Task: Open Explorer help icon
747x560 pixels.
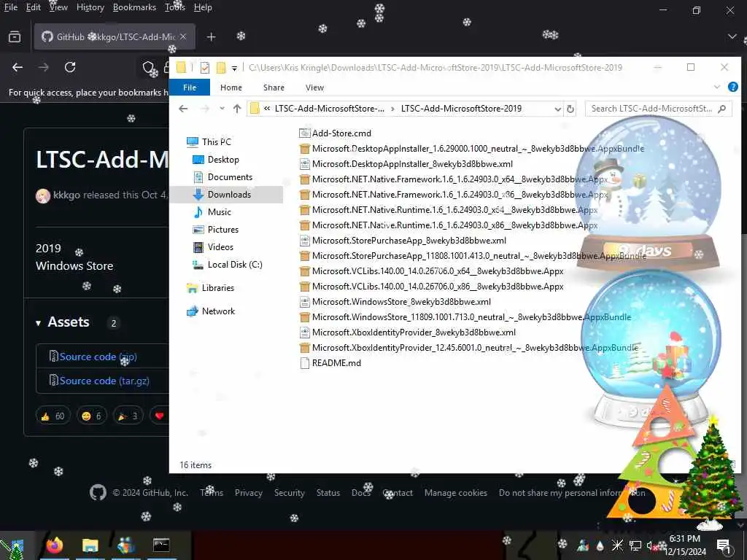Action: click(x=733, y=87)
